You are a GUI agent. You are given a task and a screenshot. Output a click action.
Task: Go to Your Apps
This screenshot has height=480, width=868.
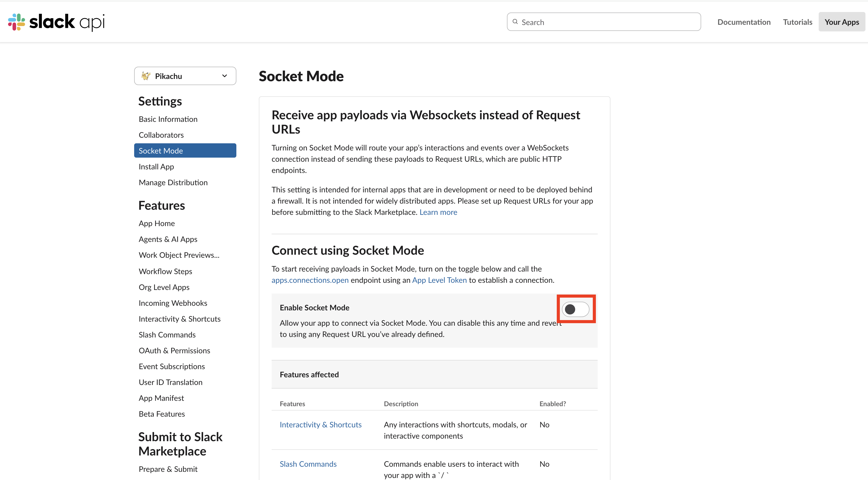[842, 22]
